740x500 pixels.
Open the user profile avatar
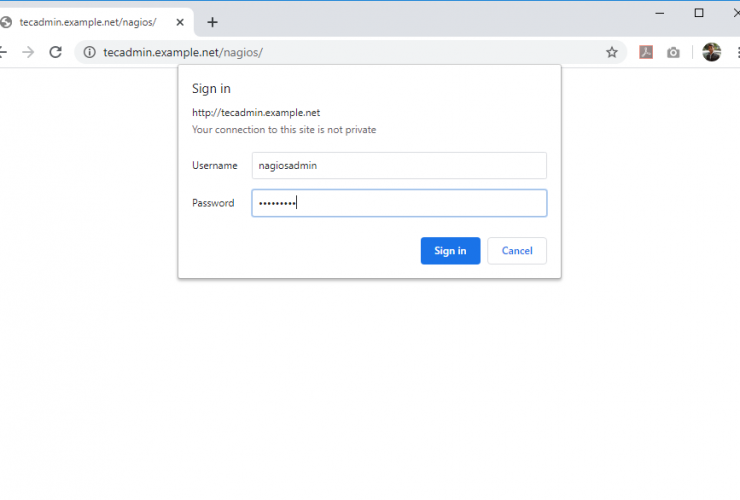[711, 52]
